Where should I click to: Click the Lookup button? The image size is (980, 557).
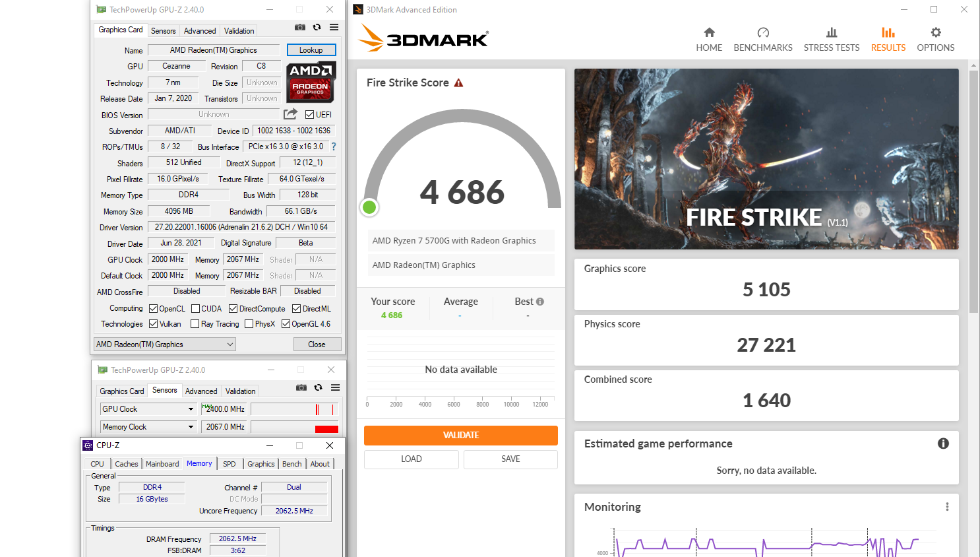point(311,50)
